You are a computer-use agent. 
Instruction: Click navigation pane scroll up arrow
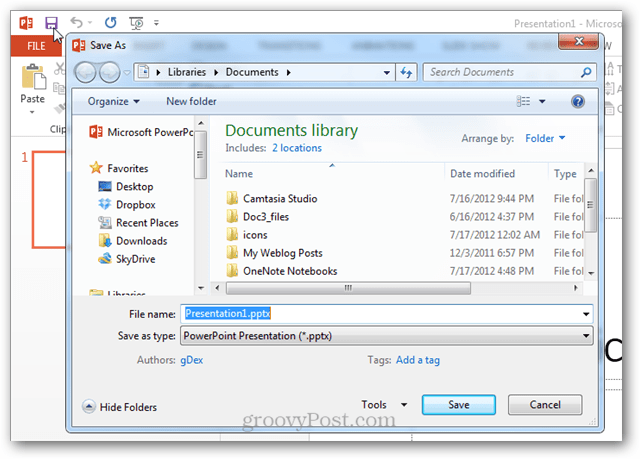pyautogui.click(x=200, y=123)
